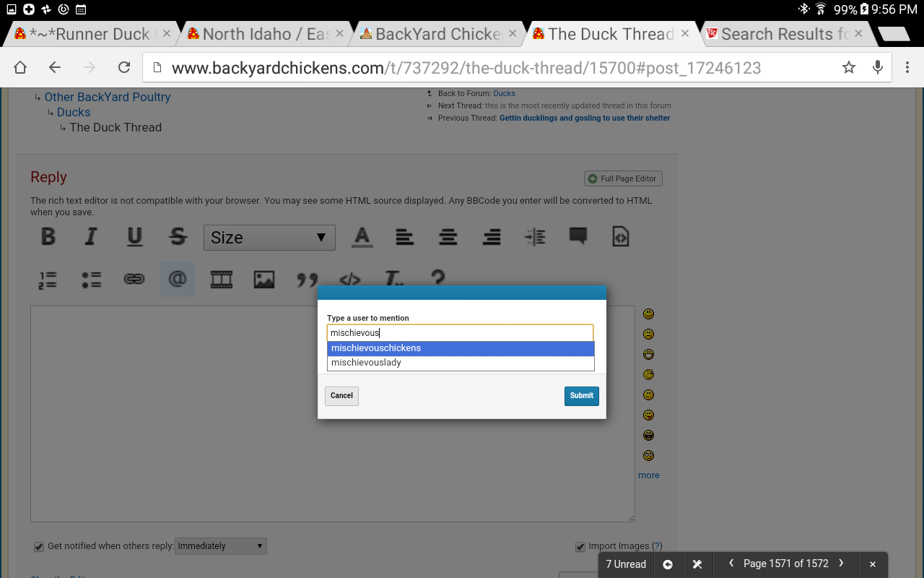Add a block quote with the quote icon

[307, 280]
